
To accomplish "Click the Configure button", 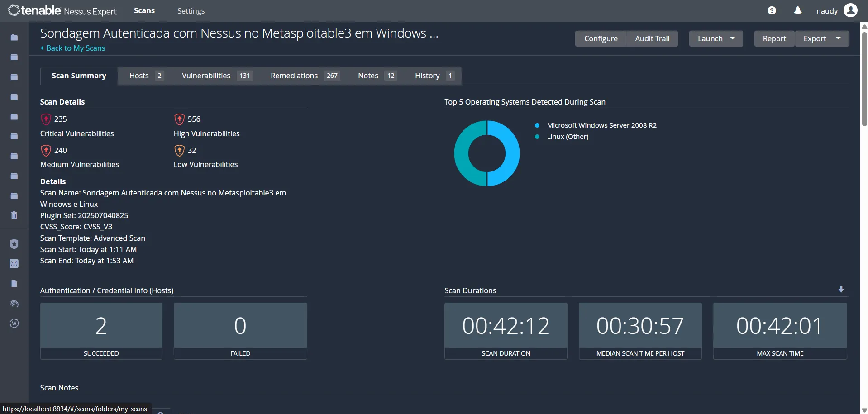I will point(601,38).
